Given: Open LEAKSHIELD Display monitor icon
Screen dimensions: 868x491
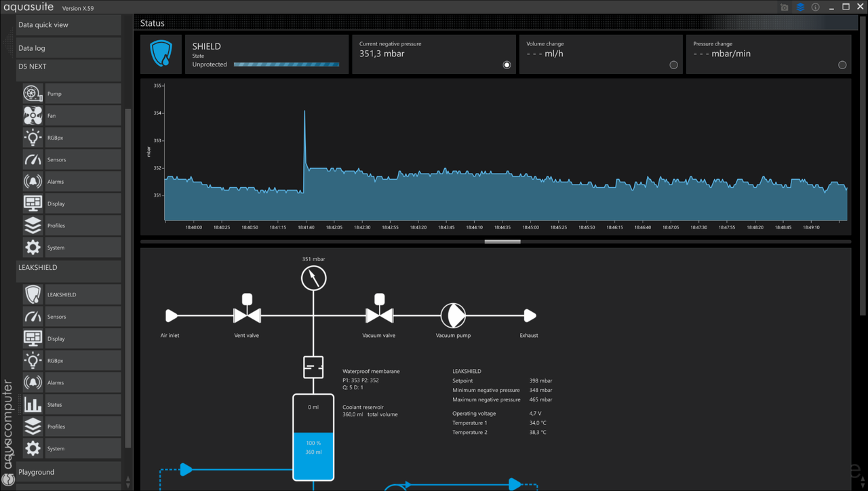Looking at the screenshot, I should 33,338.
